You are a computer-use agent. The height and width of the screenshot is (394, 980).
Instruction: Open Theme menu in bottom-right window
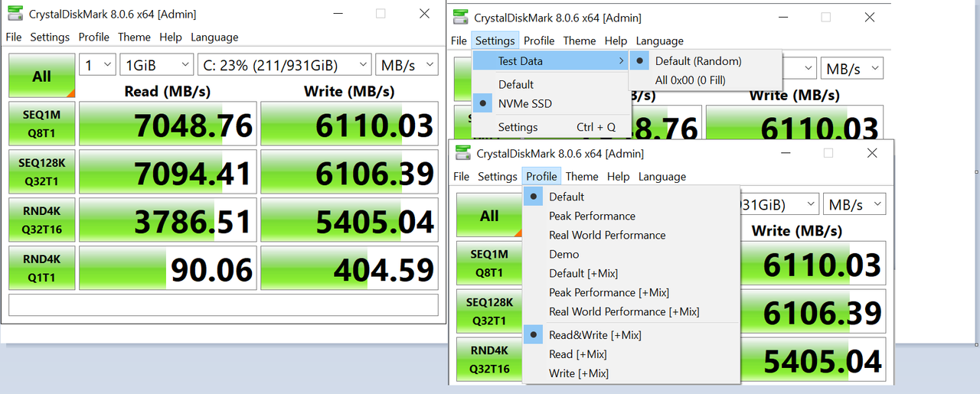click(x=582, y=176)
